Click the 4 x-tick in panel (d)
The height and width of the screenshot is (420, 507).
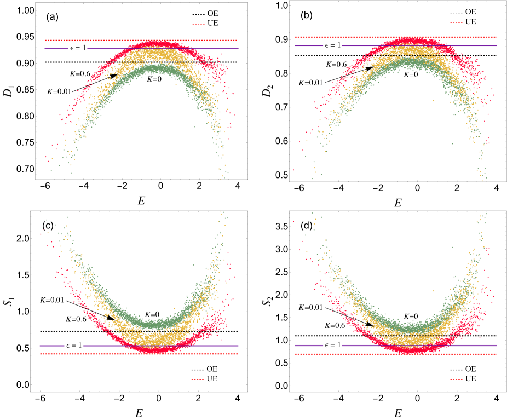point(497,398)
